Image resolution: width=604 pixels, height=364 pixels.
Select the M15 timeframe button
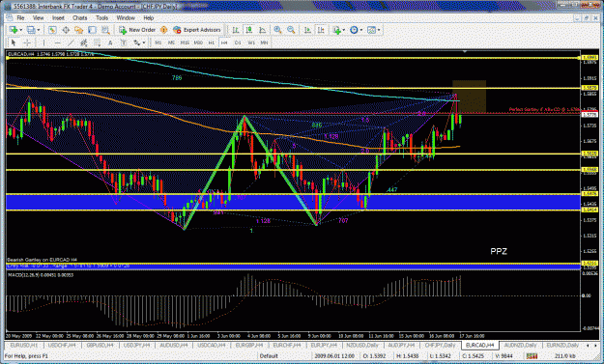click(x=185, y=42)
